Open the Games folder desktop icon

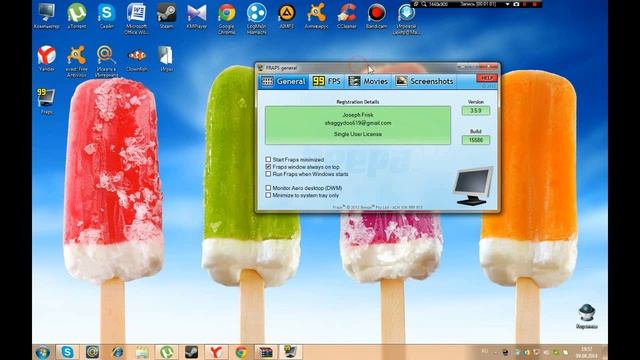167,58
